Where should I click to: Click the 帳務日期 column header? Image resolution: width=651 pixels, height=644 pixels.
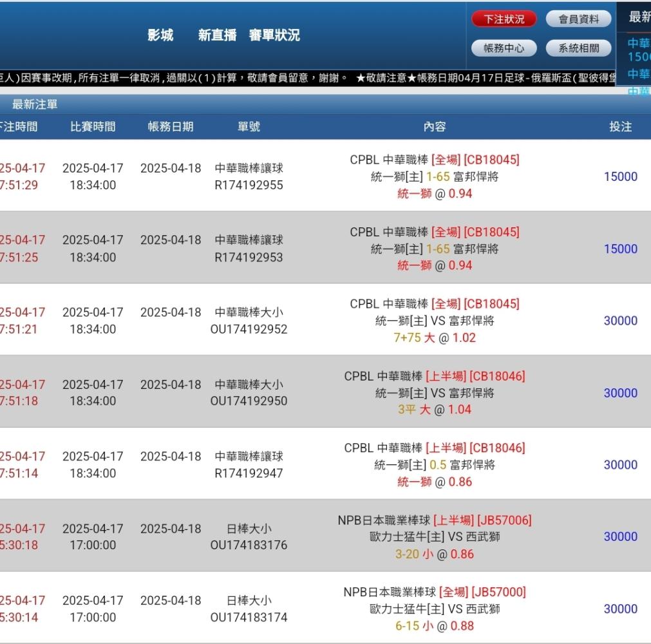[x=171, y=127]
